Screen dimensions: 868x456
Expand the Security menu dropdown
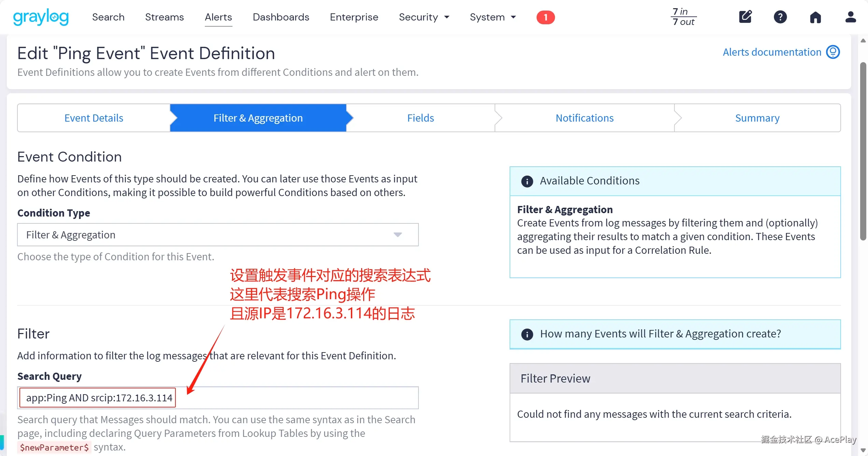coord(424,17)
